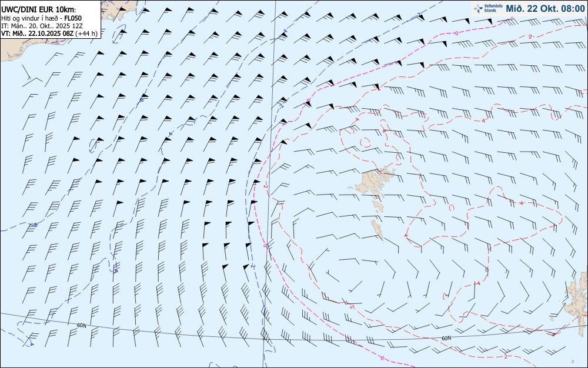Click the Veðurstofa Íslands logo icon
Image resolution: width=588 pixels, height=368 pixels.
(478, 8)
